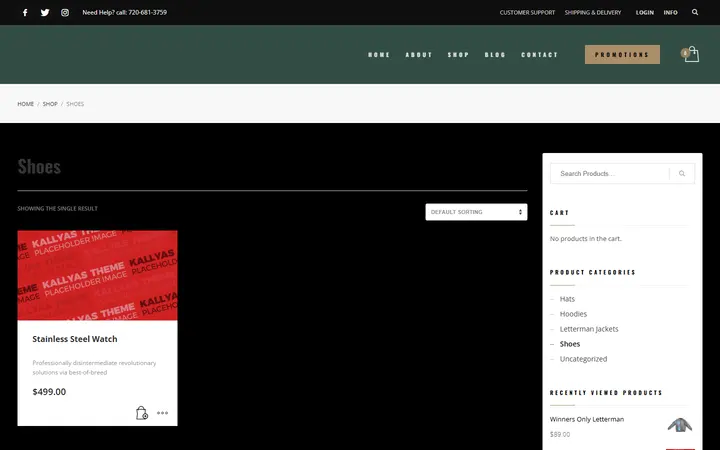Click the help phone number 720-681-3759

click(x=147, y=12)
